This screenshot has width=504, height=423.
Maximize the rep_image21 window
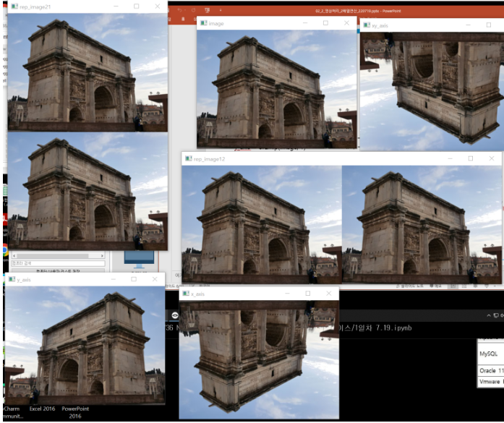(x=136, y=7)
